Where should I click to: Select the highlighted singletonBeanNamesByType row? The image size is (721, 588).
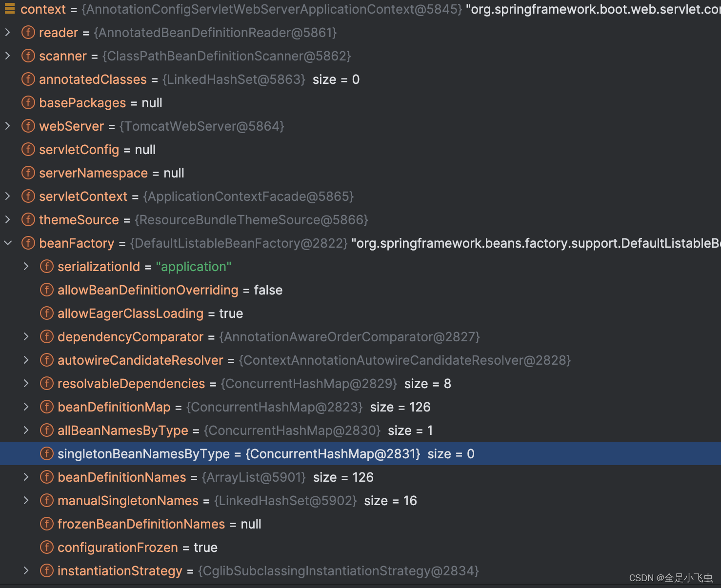pyautogui.click(x=360, y=453)
